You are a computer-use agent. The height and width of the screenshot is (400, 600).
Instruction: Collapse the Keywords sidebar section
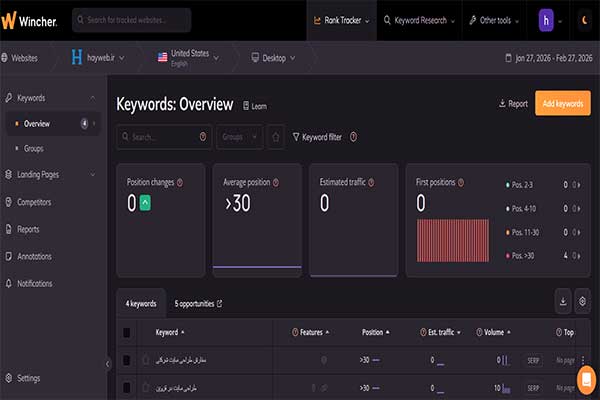[93, 98]
